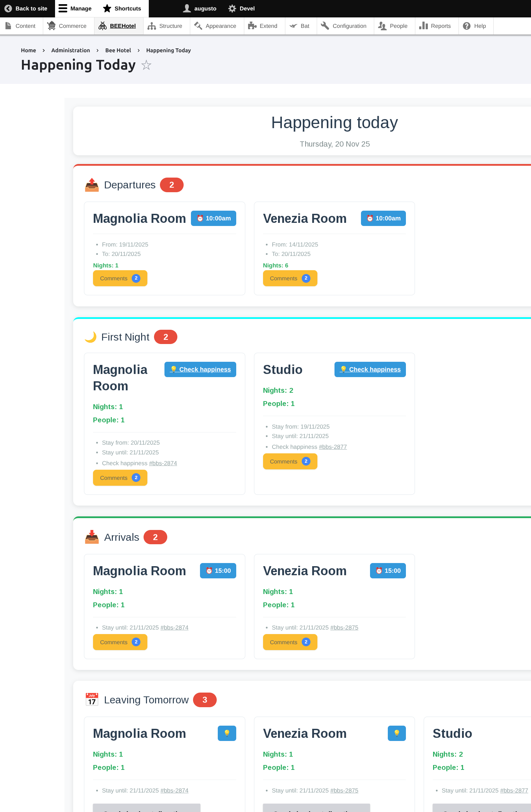Open the Commerce admin menu
The image size is (531, 812).
[69, 26]
